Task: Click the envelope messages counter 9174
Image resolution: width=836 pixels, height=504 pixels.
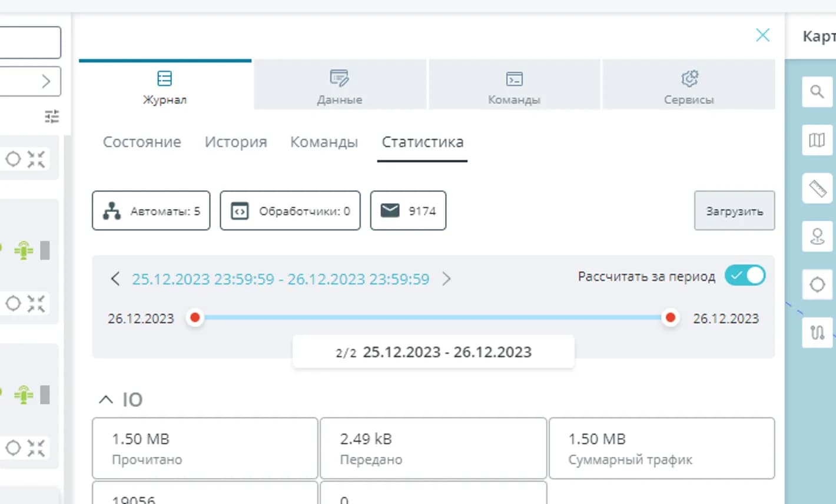Action: (408, 211)
